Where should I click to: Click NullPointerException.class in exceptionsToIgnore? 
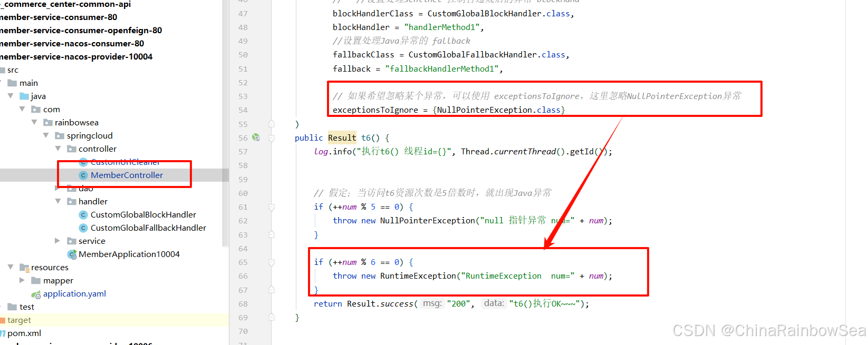(x=498, y=110)
